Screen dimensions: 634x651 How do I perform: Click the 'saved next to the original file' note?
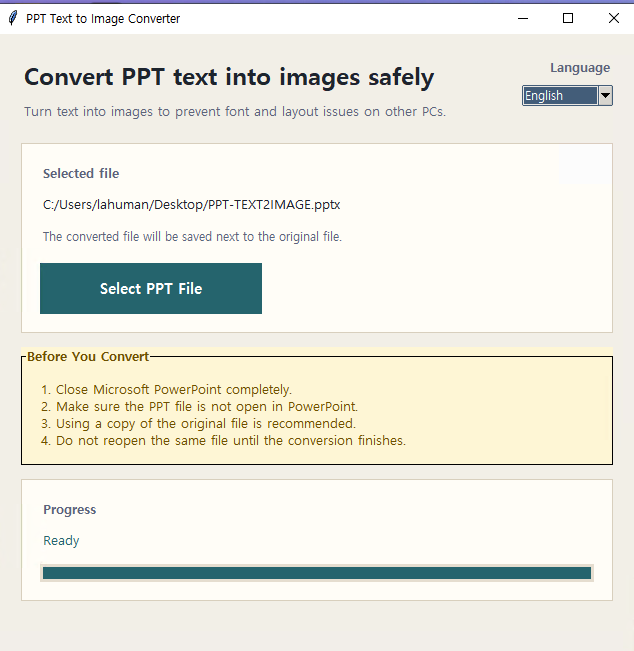192,237
